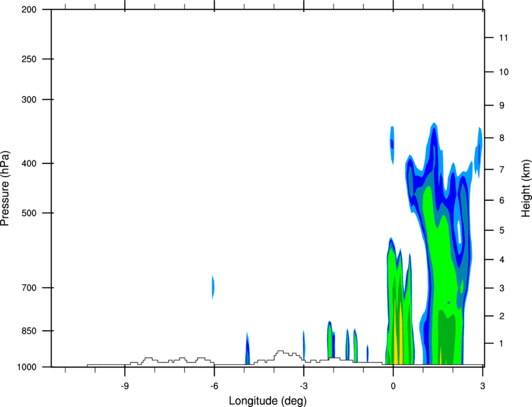The height and width of the screenshot is (407, 532).
Task: Click the 'Pressure (hPa)' axis title
Action: point(5,188)
